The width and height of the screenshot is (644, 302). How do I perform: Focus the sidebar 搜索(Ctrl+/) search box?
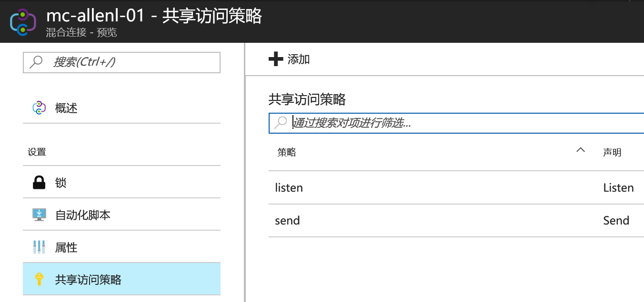129,62
